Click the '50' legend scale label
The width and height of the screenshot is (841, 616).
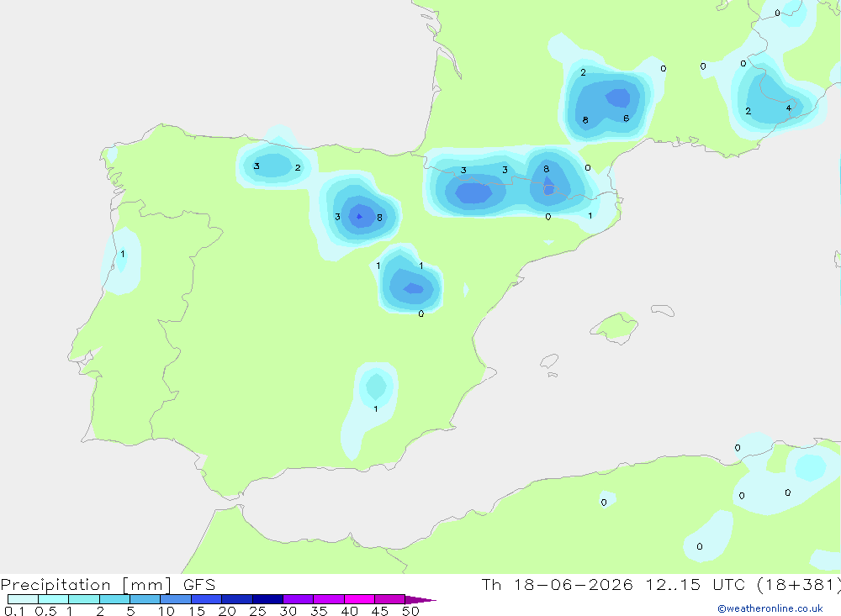pos(410,611)
